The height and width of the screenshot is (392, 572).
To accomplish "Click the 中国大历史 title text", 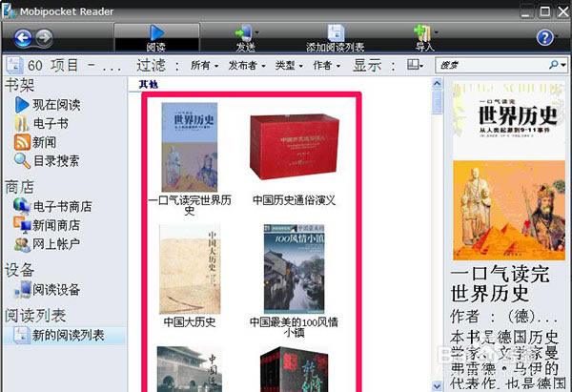I will 190,322.
